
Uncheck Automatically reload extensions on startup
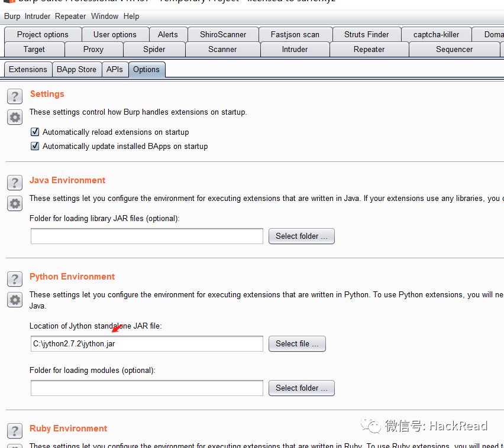tap(35, 132)
